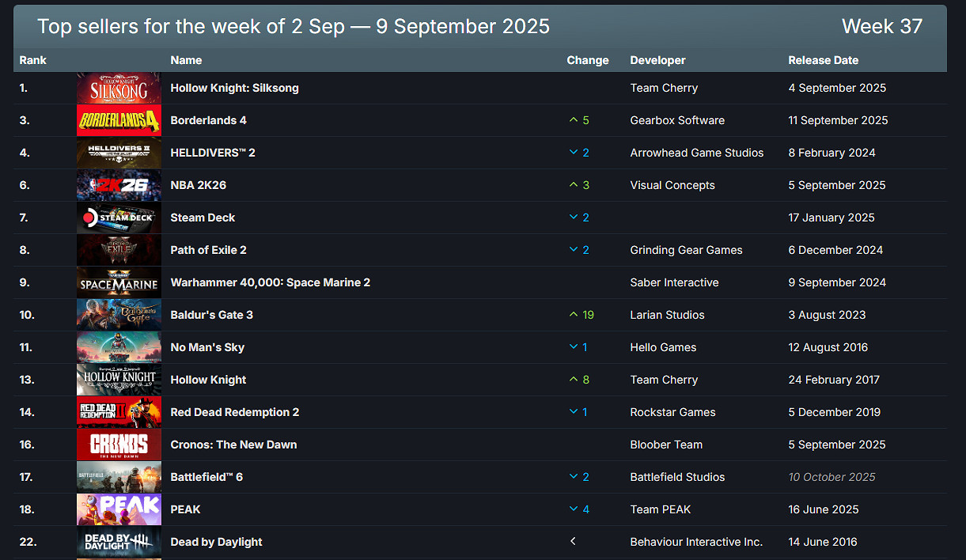Open Warhammer 40,000: Space Marine 2 link
This screenshot has height=560, width=966.
click(271, 282)
